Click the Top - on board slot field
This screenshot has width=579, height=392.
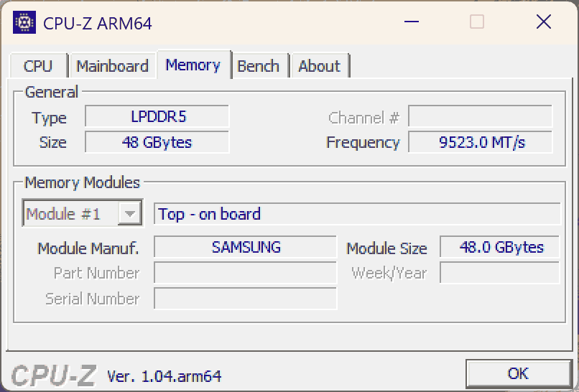[x=357, y=214]
